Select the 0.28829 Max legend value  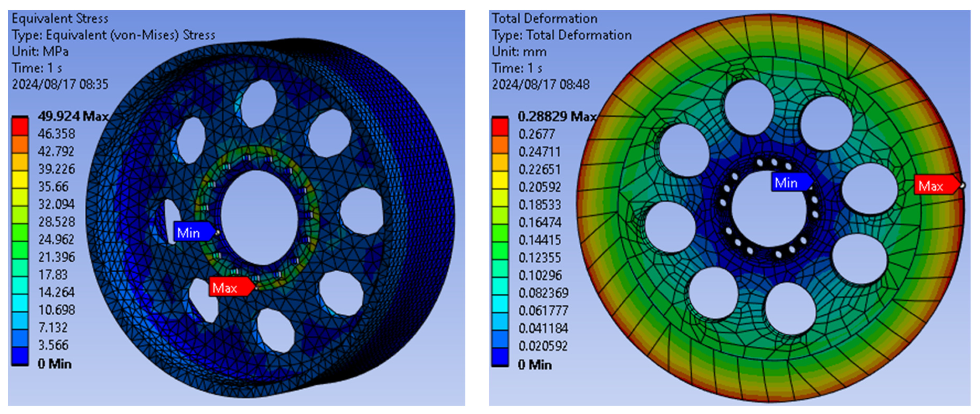tap(557, 116)
